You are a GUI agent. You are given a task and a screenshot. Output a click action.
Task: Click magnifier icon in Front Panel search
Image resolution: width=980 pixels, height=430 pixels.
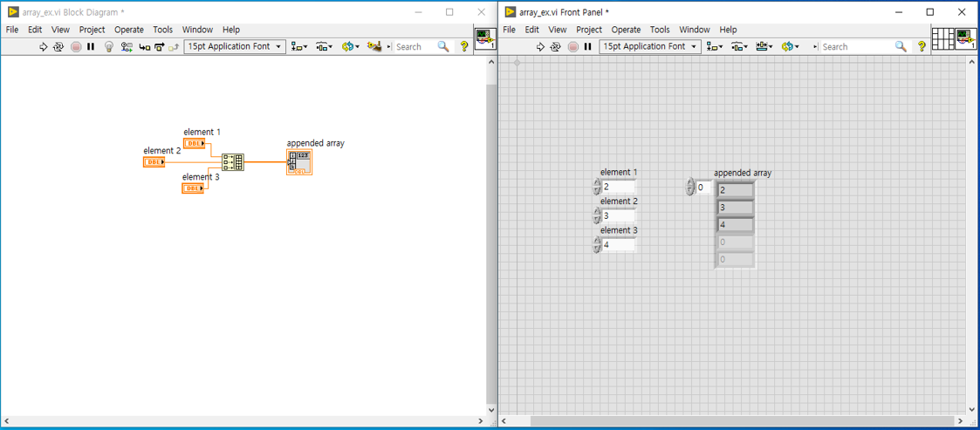click(901, 46)
